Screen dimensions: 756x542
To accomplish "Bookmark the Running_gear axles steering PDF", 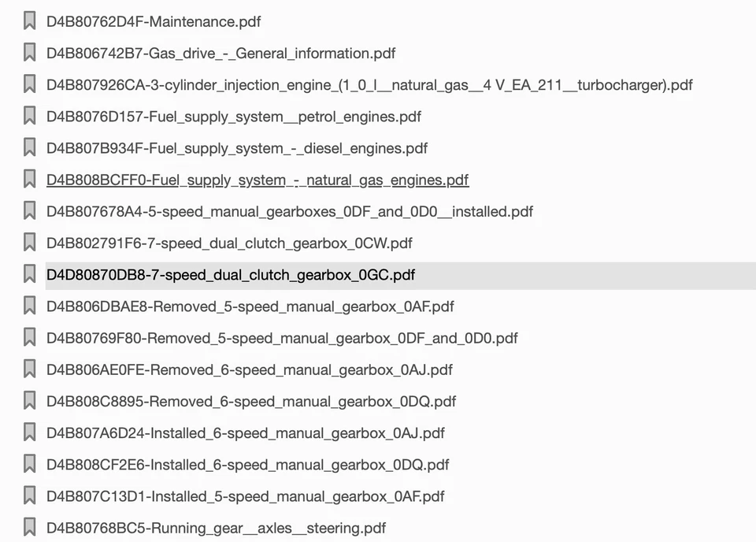I will tap(30, 528).
